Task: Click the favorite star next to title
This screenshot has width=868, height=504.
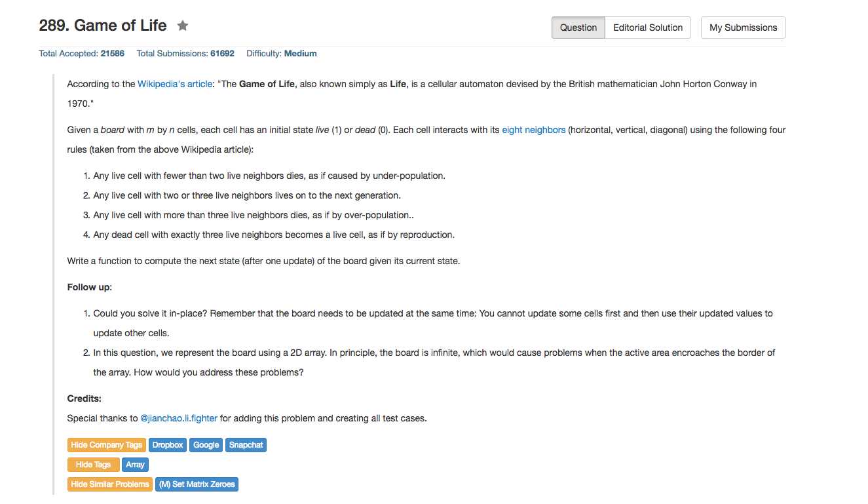Action: point(183,26)
